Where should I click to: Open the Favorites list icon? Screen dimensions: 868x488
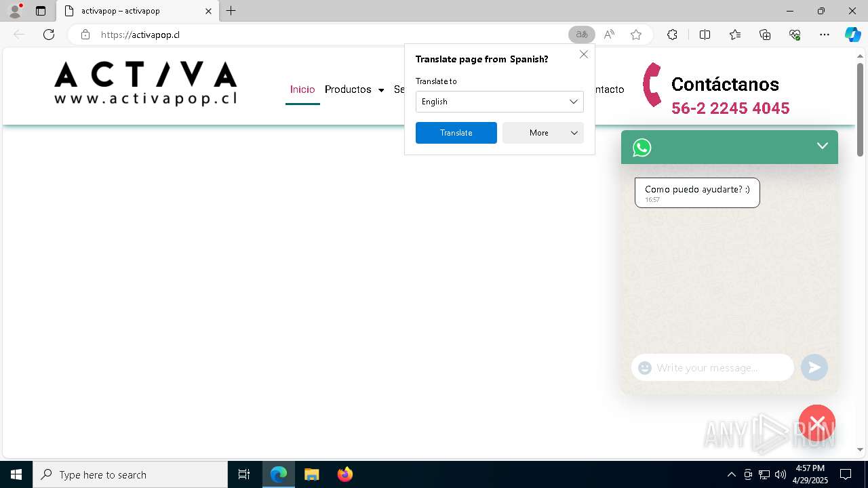click(x=735, y=35)
